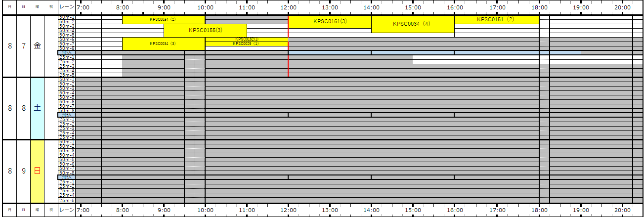Click the red 12:00 current-time marker line
Screen dimensions: 644x217
click(288, 46)
